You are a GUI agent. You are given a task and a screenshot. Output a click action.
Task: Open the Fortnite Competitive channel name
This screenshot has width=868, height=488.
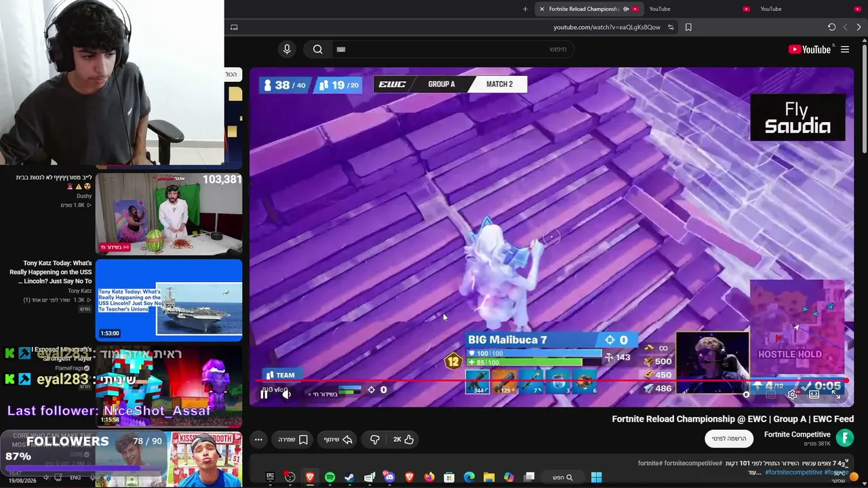(x=797, y=434)
